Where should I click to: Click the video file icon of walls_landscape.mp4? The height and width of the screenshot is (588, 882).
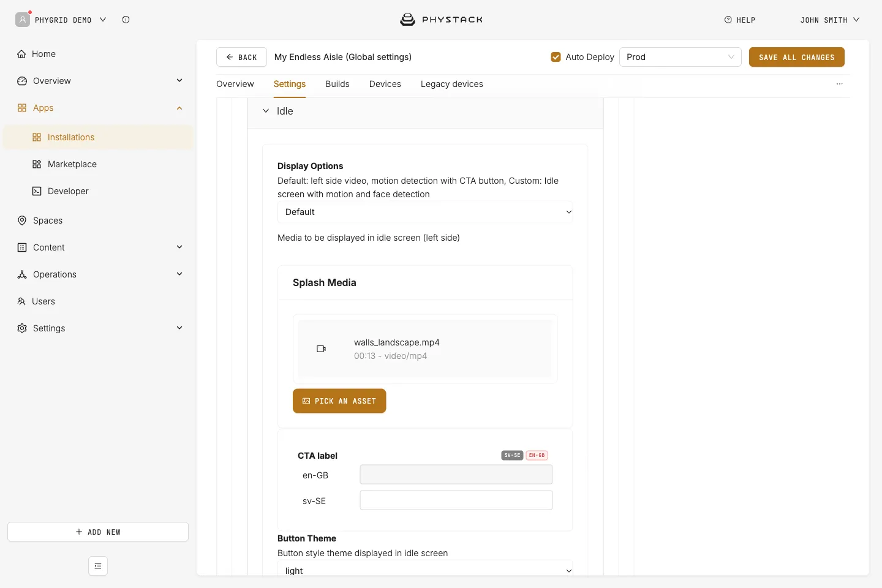click(x=321, y=349)
